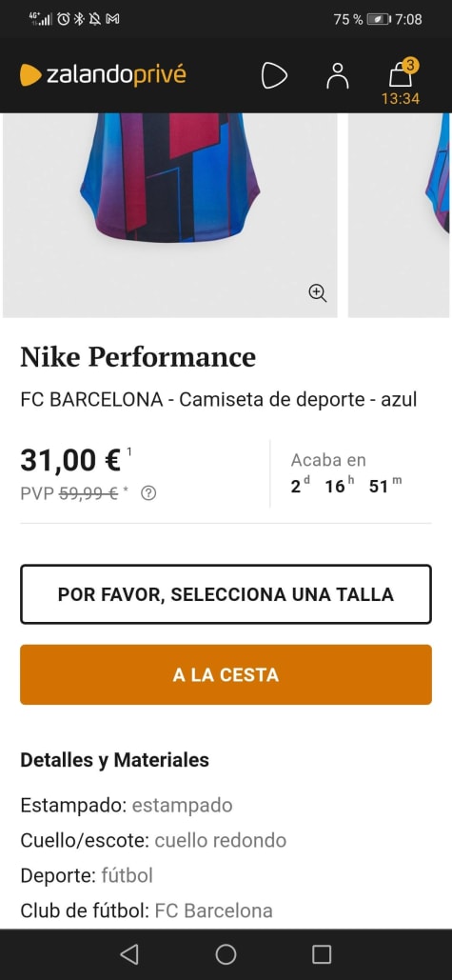Open the user account profile icon
This screenshot has width=452, height=980.
tap(338, 75)
